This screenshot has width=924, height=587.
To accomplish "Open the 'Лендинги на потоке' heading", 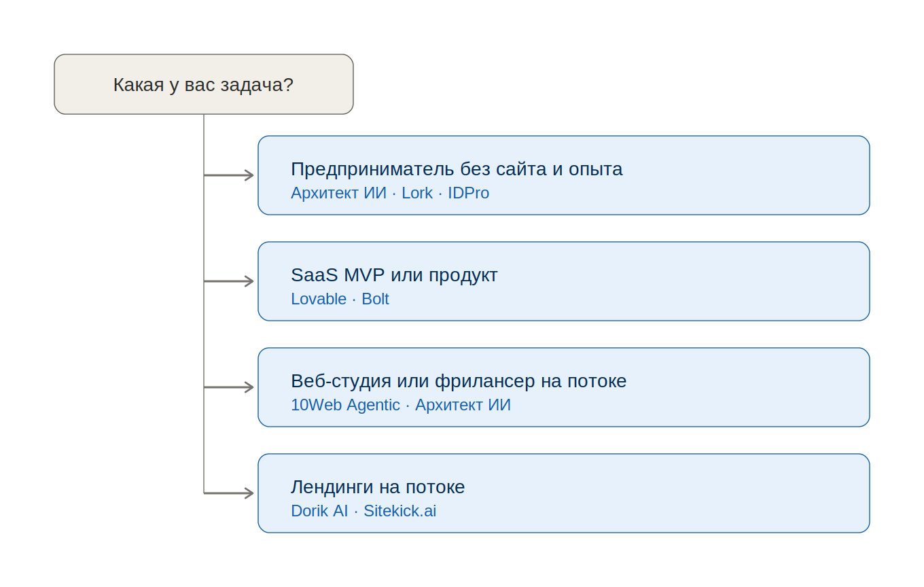I will coord(378,487).
